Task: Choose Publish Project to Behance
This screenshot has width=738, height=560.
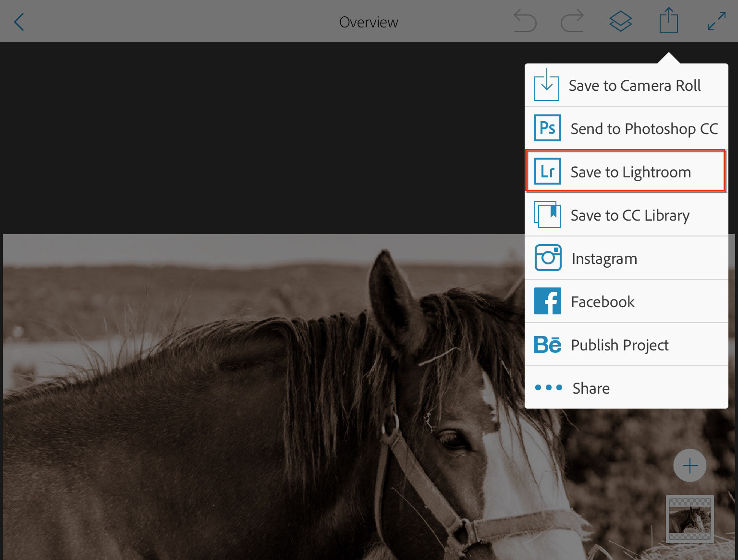Action: coord(627,344)
